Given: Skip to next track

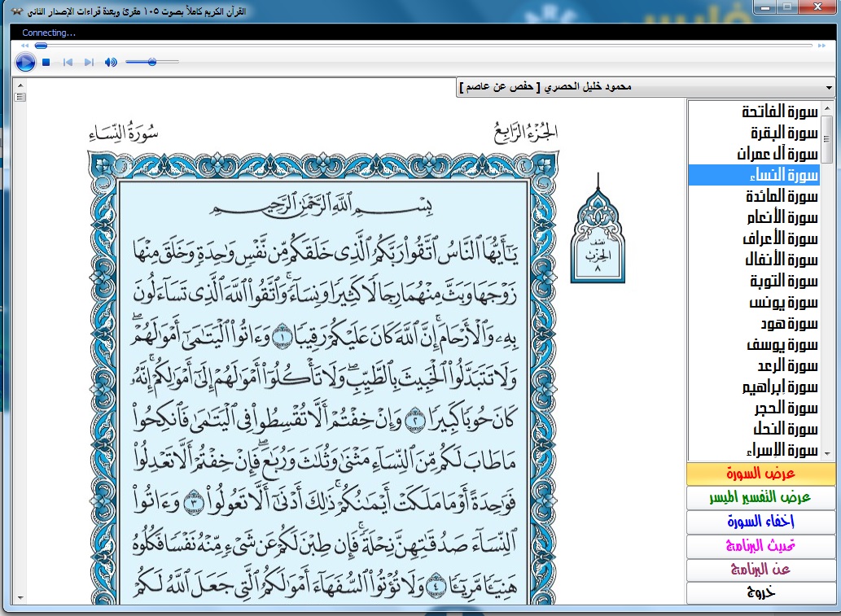Looking at the screenshot, I should point(89,62).
